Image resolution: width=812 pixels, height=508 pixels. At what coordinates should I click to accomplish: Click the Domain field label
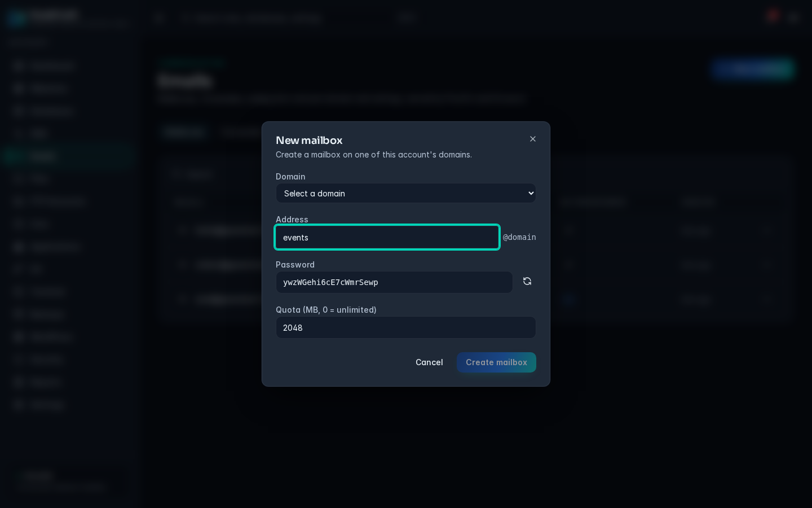[x=290, y=177]
